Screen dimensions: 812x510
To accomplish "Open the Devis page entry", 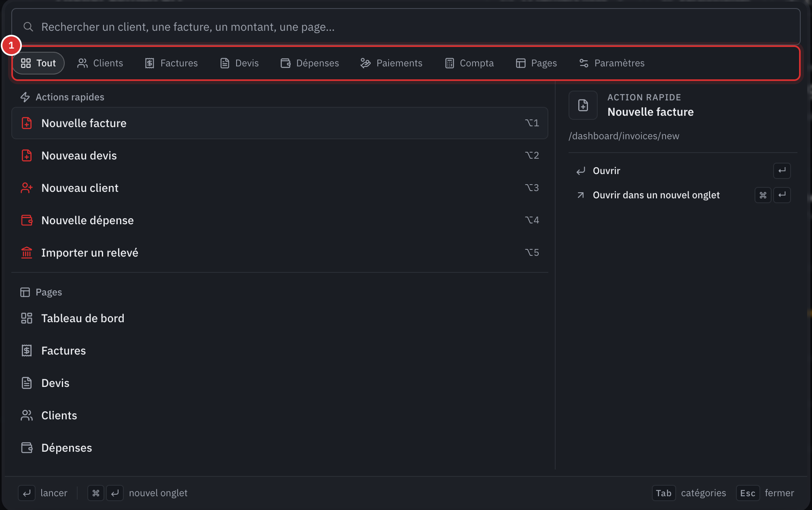I will [280, 383].
